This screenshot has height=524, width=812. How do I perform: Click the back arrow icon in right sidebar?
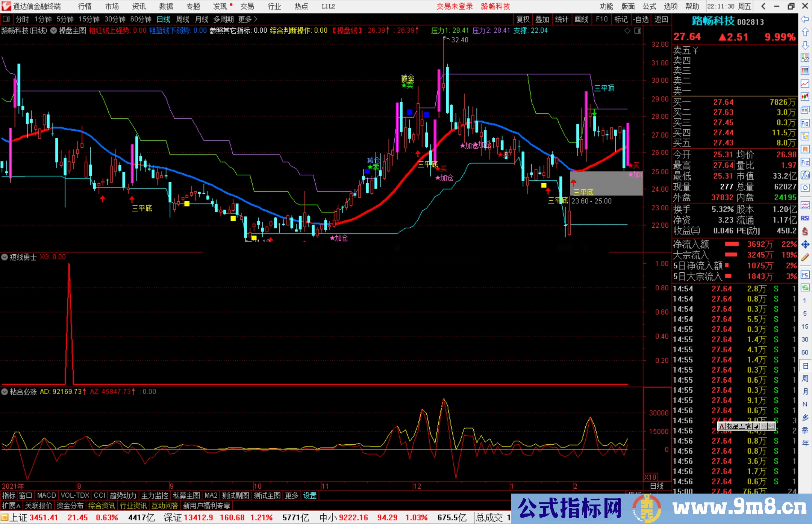coord(805,19)
